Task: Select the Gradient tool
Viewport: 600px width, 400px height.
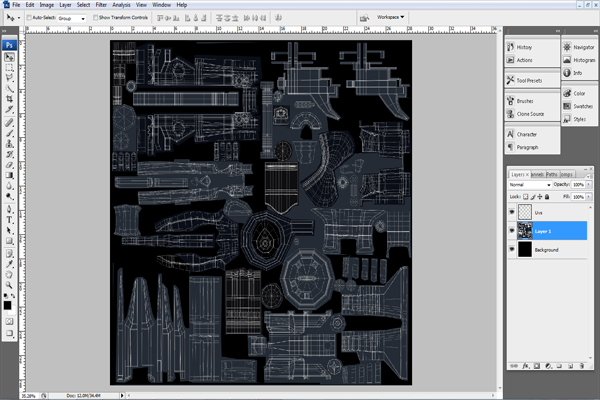Action: point(10,175)
